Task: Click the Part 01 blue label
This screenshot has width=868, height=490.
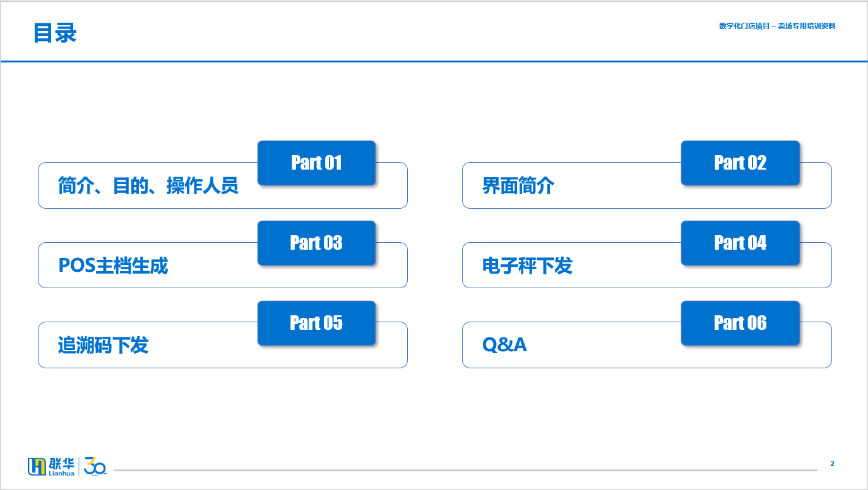Action: pos(316,163)
